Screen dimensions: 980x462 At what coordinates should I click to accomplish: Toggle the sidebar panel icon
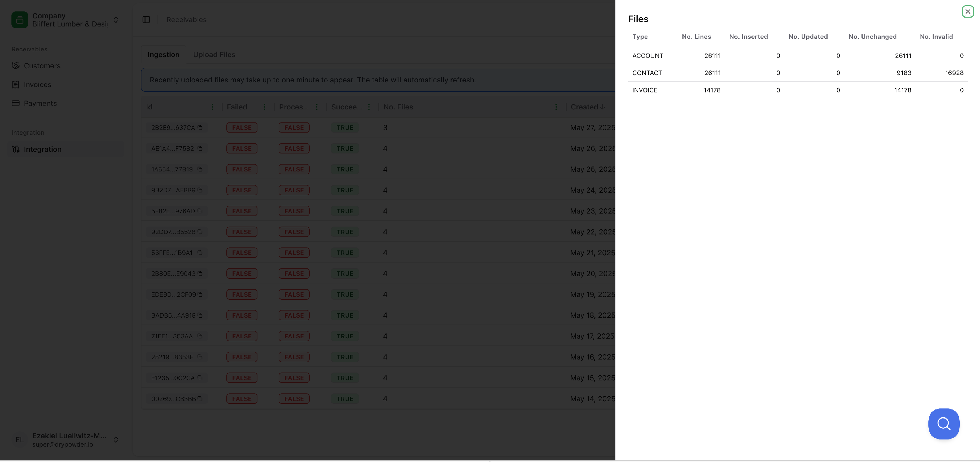(x=146, y=19)
